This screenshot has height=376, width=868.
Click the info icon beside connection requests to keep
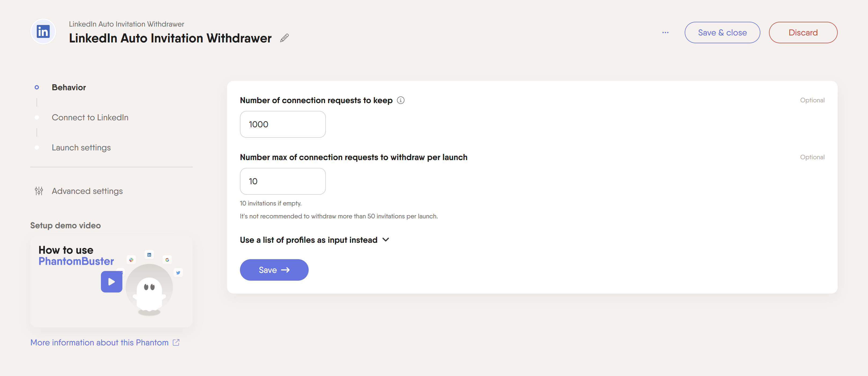[x=400, y=100]
